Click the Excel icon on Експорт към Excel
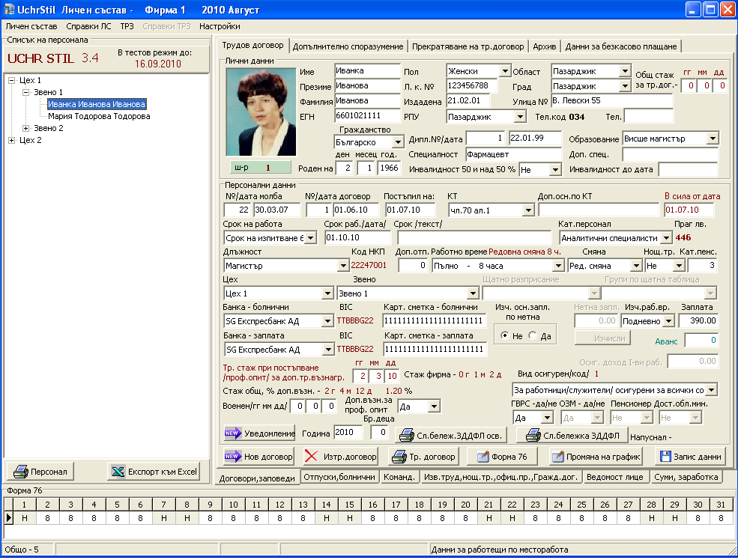The width and height of the screenshot is (738, 560). coord(118,472)
